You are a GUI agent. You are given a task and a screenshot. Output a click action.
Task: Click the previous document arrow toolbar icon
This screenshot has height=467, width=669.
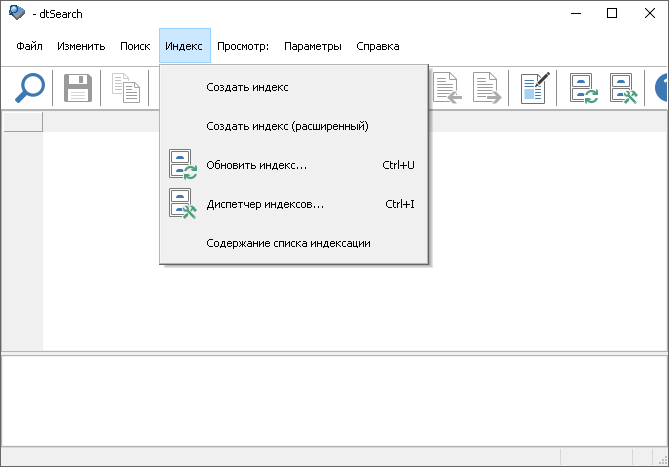coord(448,88)
